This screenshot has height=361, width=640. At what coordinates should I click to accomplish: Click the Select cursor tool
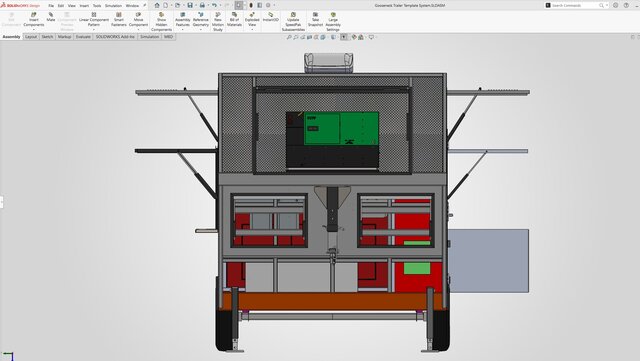coord(239,5)
